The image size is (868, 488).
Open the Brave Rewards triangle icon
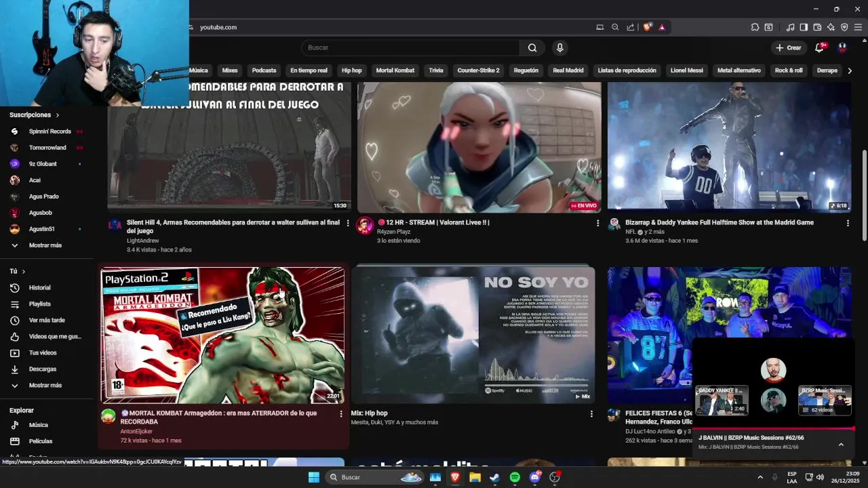click(662, 27)
